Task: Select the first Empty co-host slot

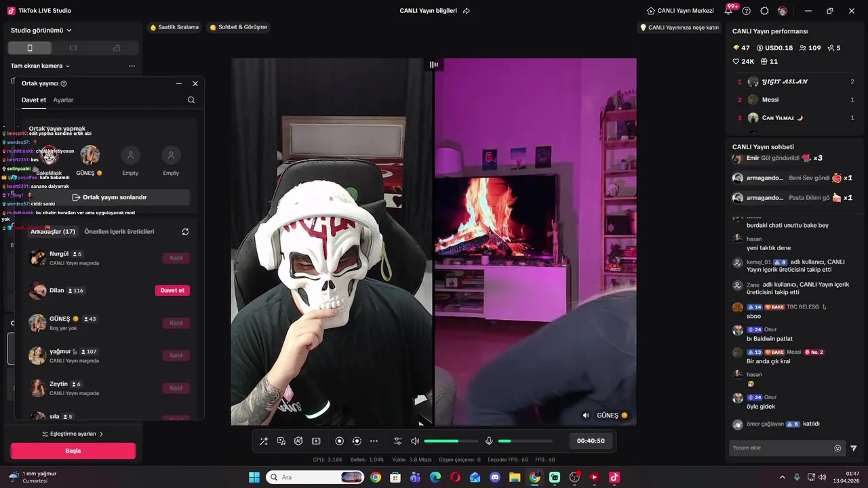Action: click(x=130, y=155)
